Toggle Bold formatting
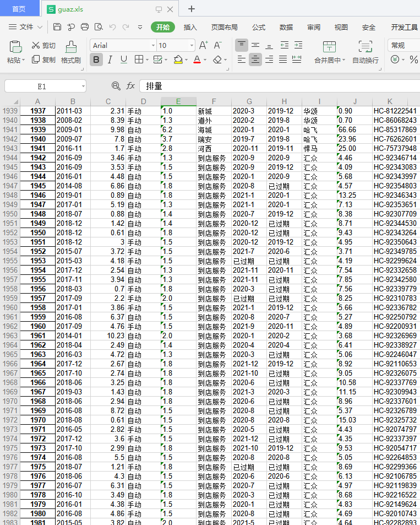Image resolution: width=420 pixels, height=525 pixels. tap(96, 60)
